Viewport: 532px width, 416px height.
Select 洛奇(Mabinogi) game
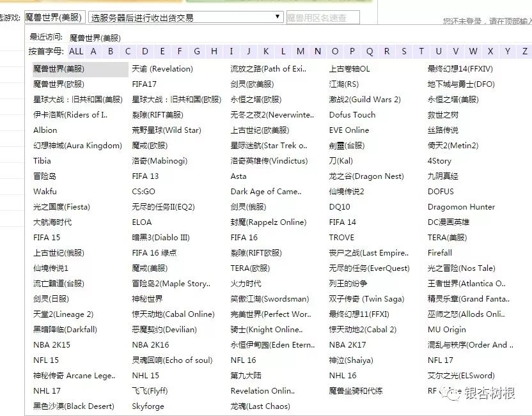click(159, 160)
